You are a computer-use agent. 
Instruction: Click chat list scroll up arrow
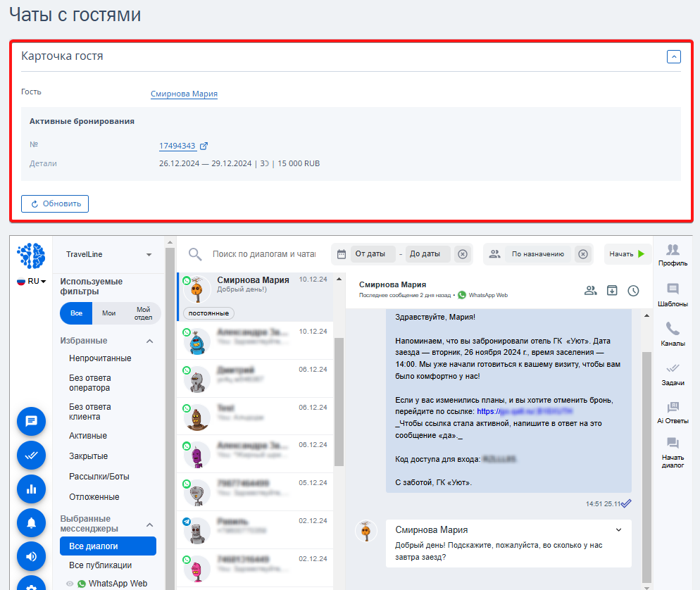click(339, 279)
